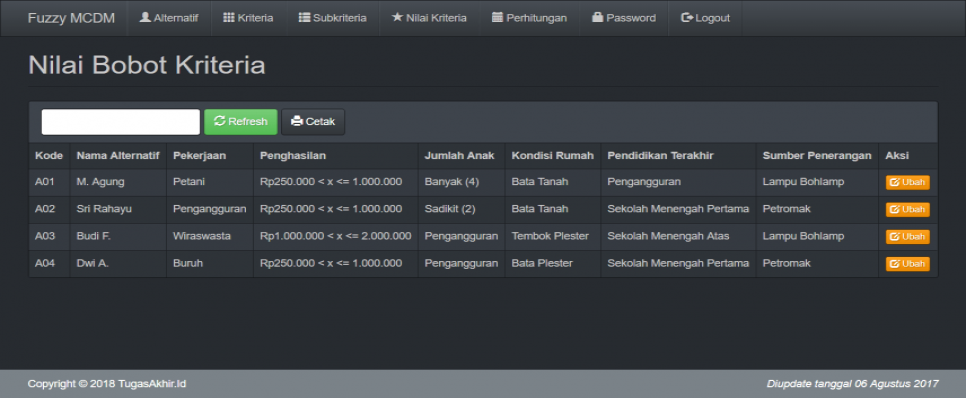Viewport: 966px width, 398px height.
Task: Click the Tembok Plester cell
Action: coord(553,237)
